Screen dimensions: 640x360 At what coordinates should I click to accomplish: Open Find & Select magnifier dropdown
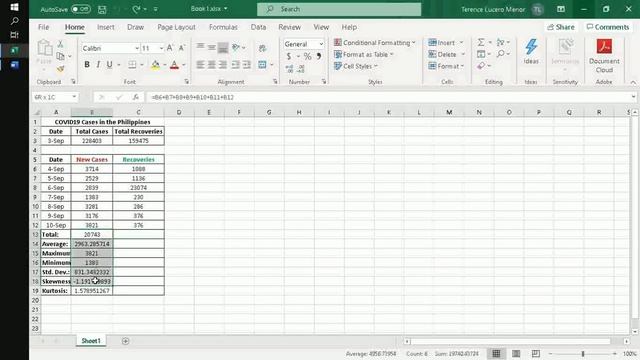click(x=503, y=54)
